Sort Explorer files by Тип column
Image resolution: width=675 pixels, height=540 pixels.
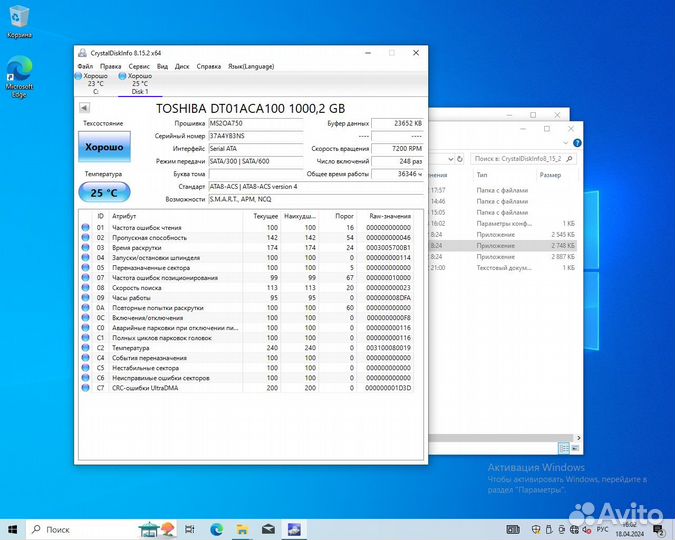tap(482, 175)
